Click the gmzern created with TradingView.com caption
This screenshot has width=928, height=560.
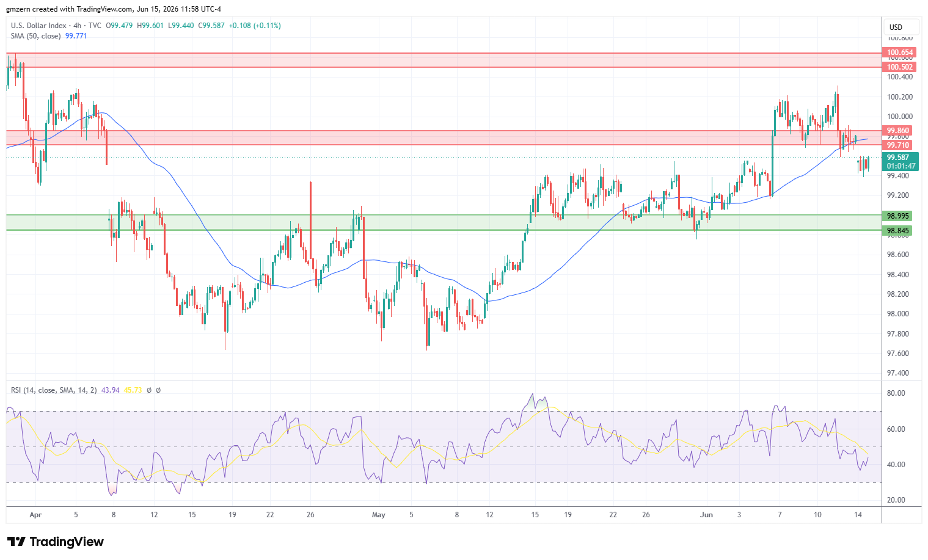[114, 9]
